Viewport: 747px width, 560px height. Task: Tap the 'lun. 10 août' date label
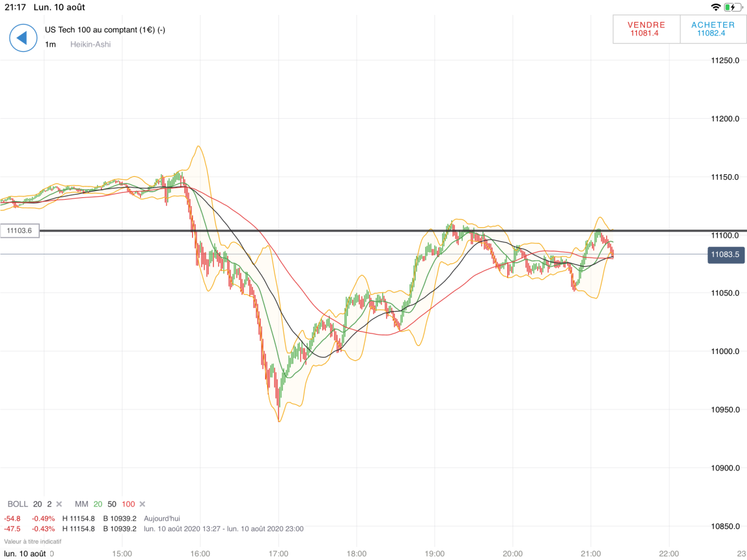click(x=25, y=553)
